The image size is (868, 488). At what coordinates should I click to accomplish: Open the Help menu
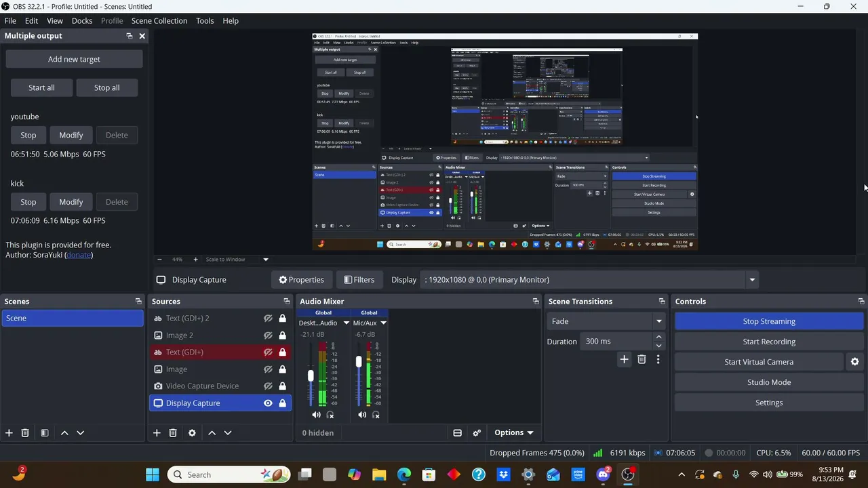[x=231, y=21]
